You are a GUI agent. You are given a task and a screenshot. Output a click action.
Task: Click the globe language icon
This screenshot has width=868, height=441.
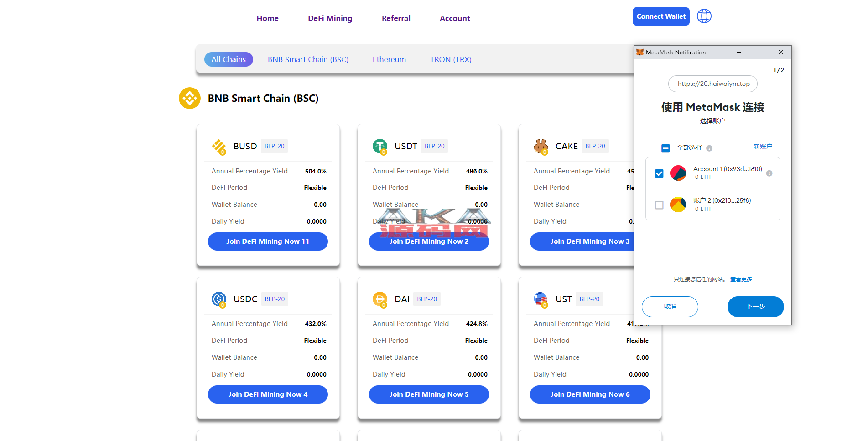(x=704, y=16)
